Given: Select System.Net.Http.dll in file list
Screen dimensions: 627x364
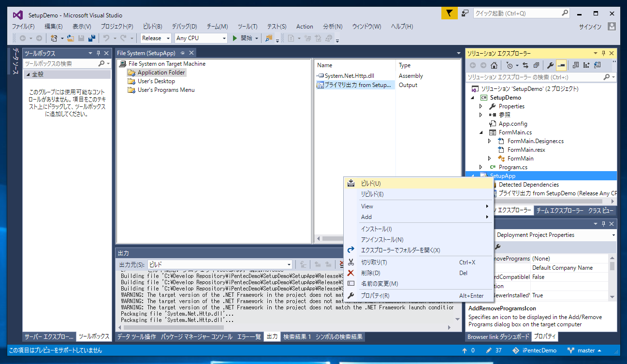Looking at the screenshot, I should tap(349, 76).
